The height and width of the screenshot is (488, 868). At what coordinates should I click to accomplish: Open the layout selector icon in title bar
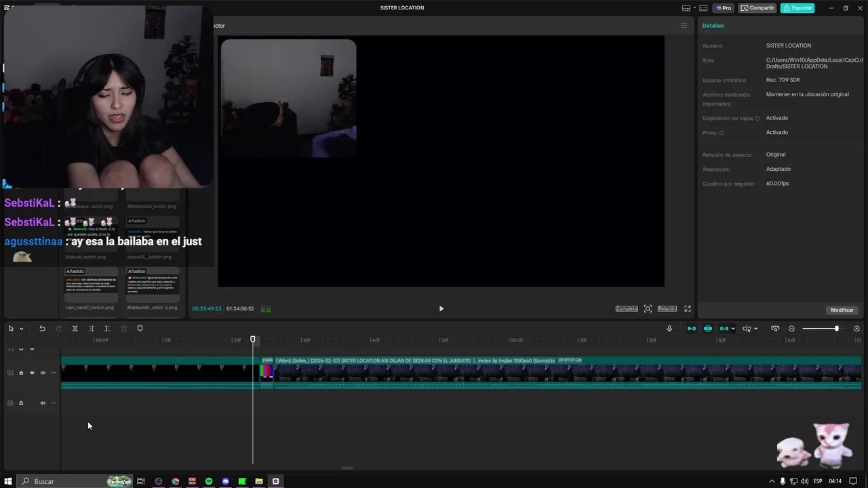tap(686, 8)
